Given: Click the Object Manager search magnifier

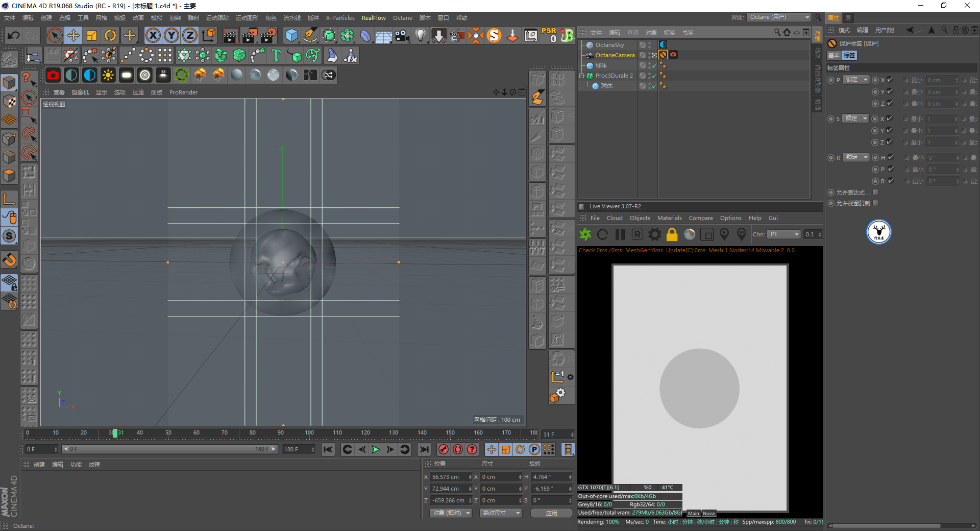Looking at the screenshot, I should pyautogui.click(x=777, y=32).
